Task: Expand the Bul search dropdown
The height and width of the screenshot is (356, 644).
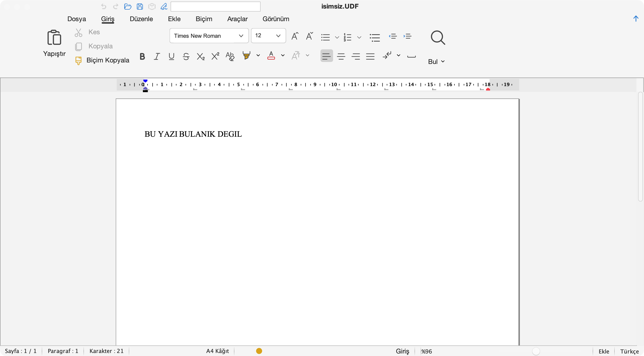Action: (x=436, y=62)
